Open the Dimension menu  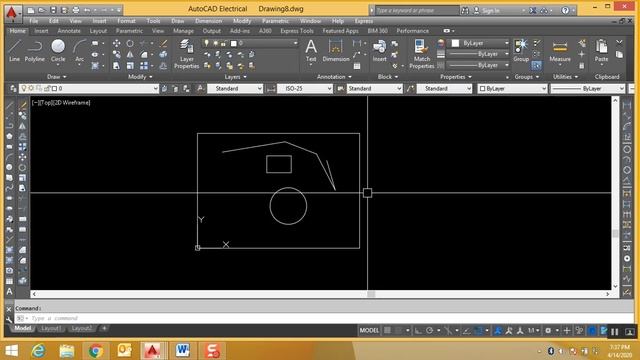(x=209, y=21)
